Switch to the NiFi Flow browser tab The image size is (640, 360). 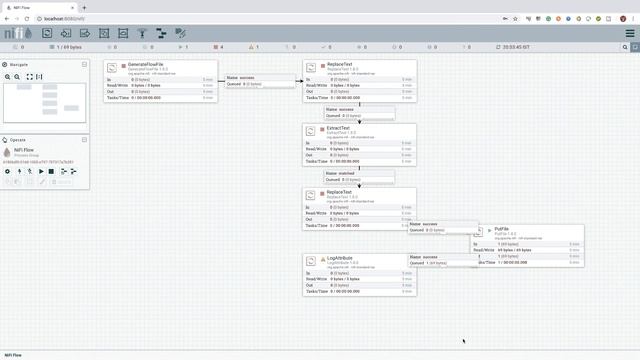click(40, 7)
